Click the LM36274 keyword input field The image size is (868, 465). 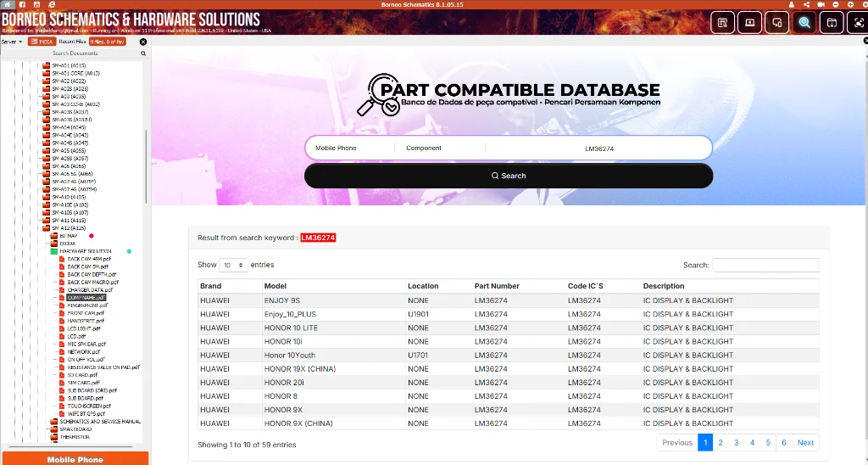pyautogui.click(x=599, y=148)
